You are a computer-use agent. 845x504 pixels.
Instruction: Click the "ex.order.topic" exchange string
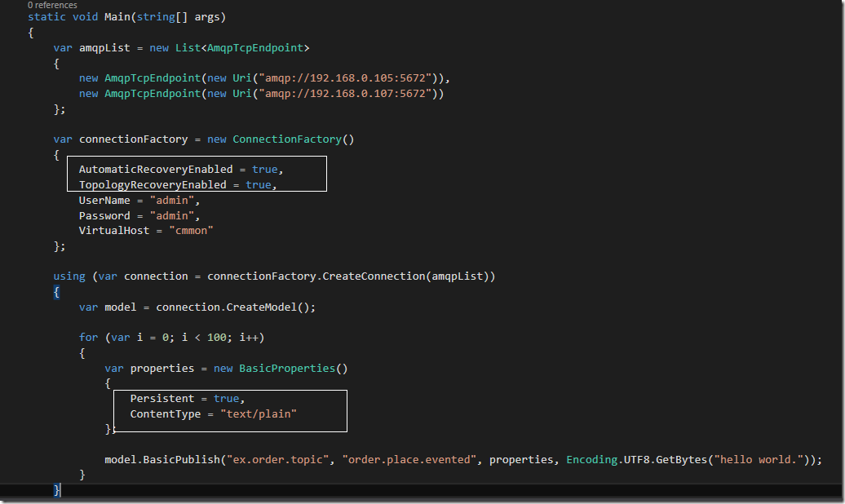click(281, 460)
